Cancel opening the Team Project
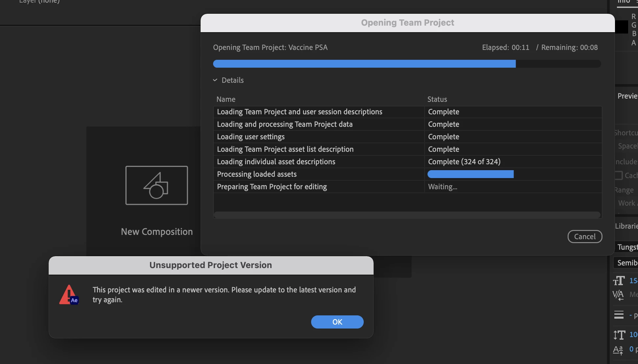Image resolution: width=638 pixels, height=364 pixels. tap(584, 237)
